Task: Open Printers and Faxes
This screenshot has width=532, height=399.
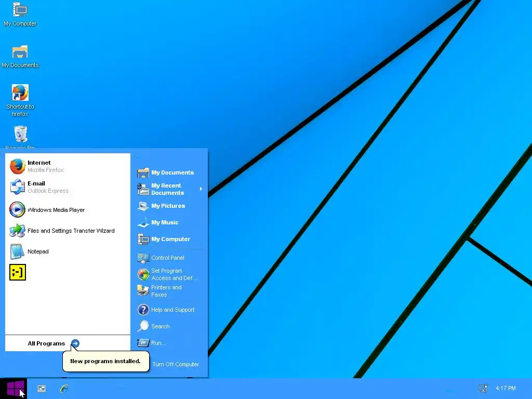Action: [x=169, y=291]
